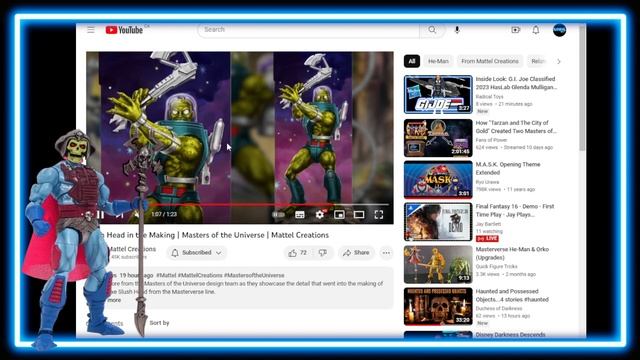Open the Create video icon

coord(516,30)
